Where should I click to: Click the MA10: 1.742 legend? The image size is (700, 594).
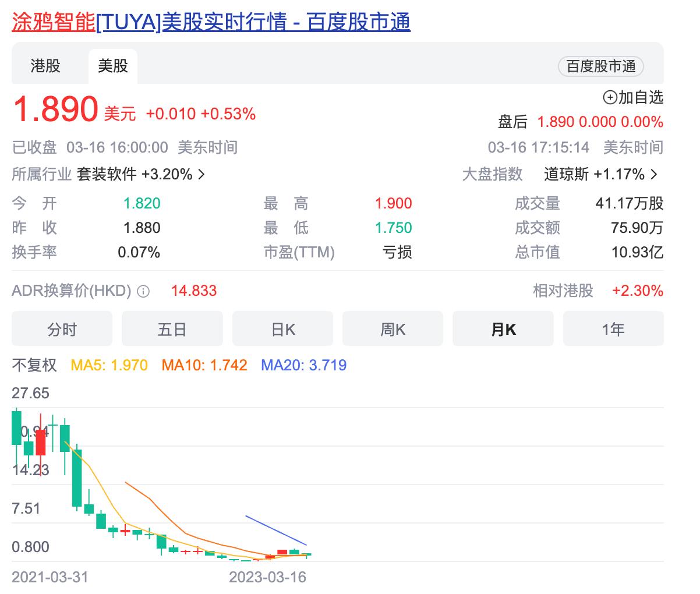click(x=204, y=365)
